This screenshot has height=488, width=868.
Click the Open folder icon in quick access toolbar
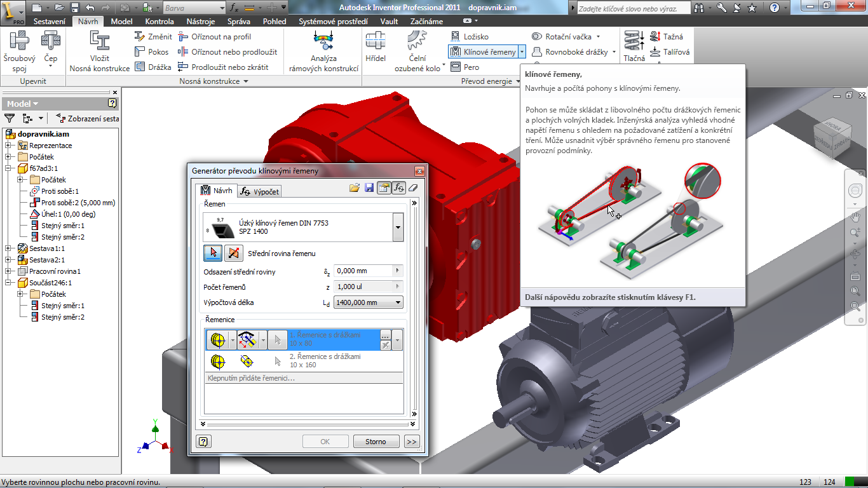pos(59,8)
